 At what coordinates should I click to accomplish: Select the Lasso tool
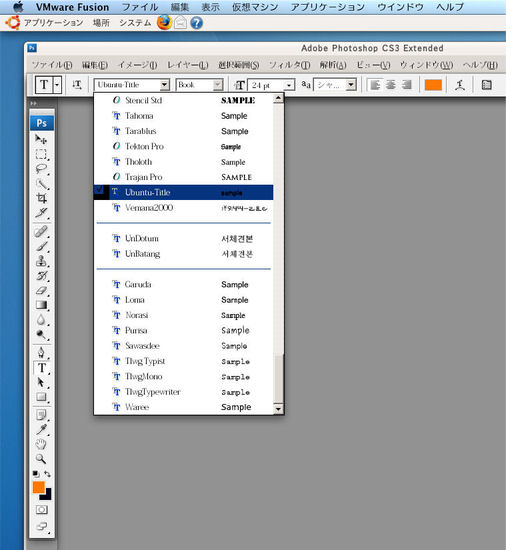click(x=41, y=169)
